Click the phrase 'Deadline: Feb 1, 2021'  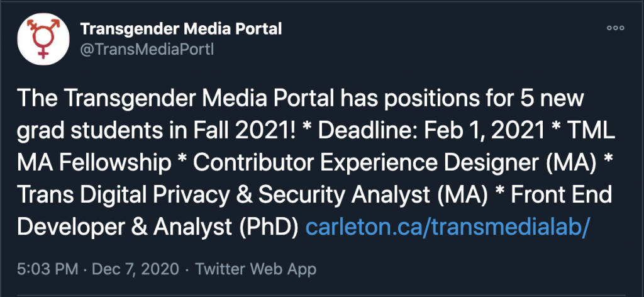coord(431,131)
